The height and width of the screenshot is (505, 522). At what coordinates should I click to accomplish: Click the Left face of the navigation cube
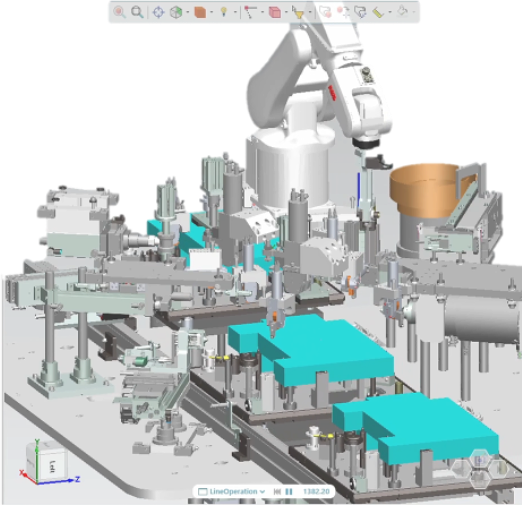point(52,465)
